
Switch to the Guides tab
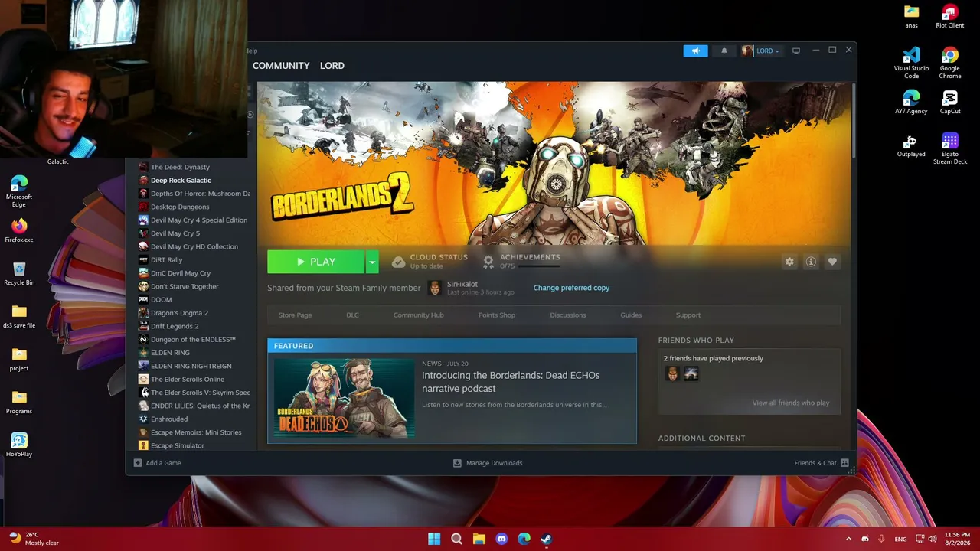pyautogui.click(x=631, y=315)
